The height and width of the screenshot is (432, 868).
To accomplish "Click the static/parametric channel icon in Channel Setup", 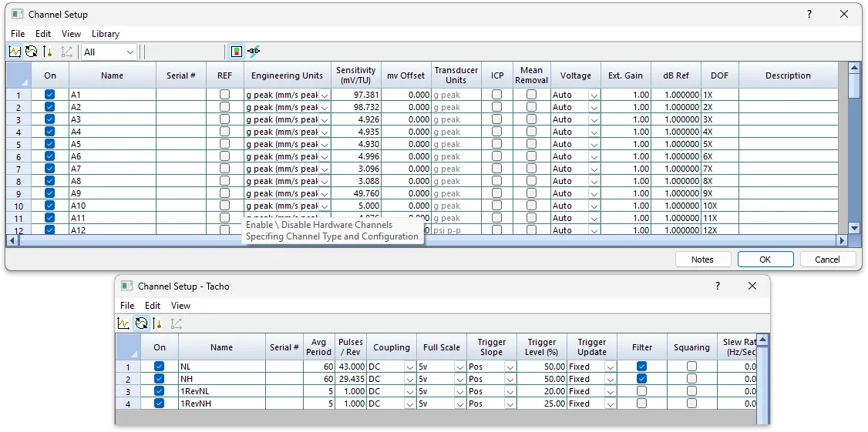I will pos(48,52).
